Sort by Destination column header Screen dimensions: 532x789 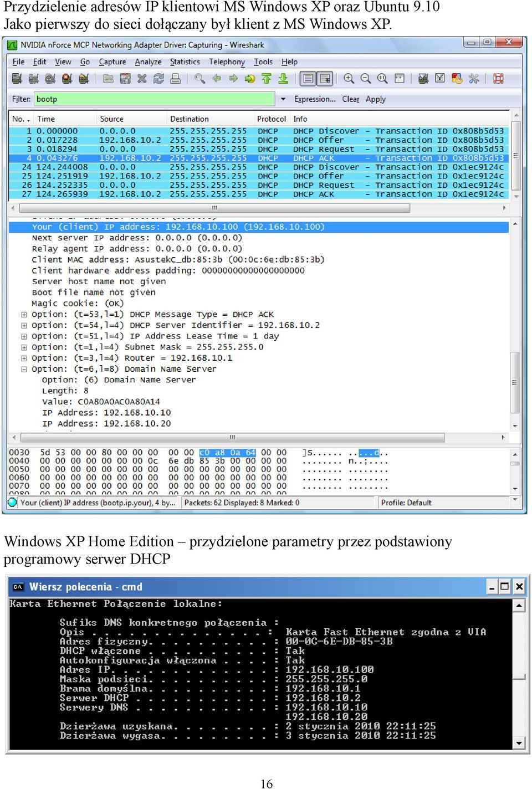[x=210, y=119]
